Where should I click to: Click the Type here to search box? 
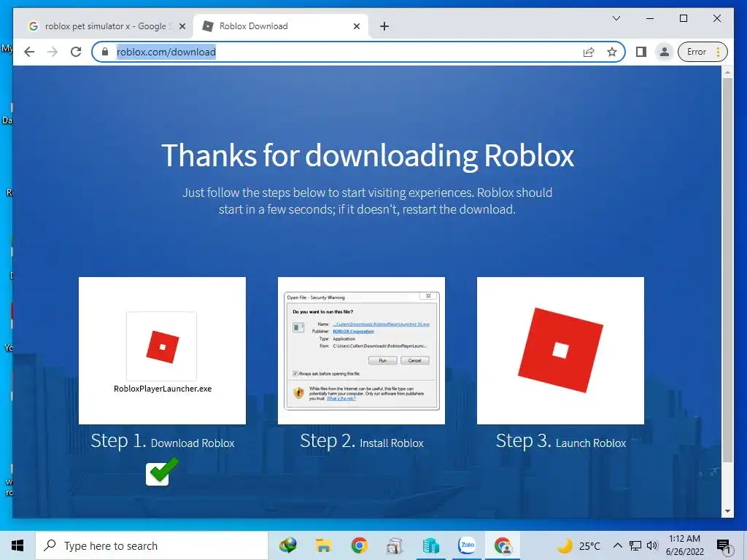152,545
